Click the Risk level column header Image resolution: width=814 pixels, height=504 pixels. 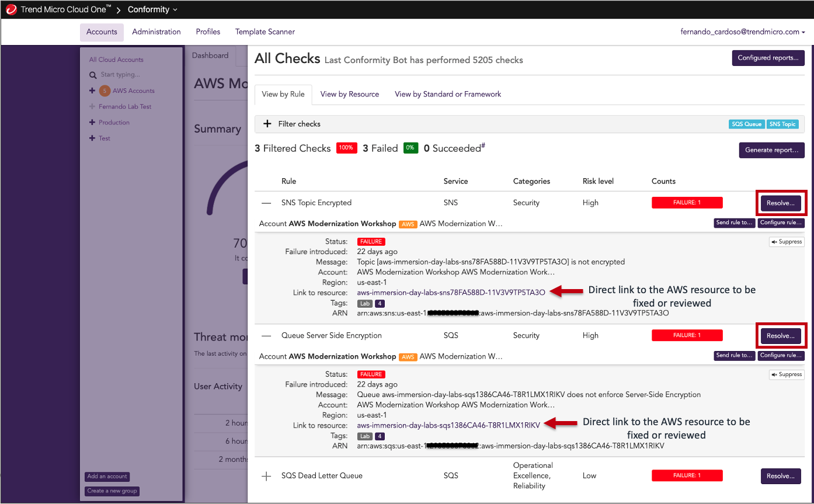[599, 181]
